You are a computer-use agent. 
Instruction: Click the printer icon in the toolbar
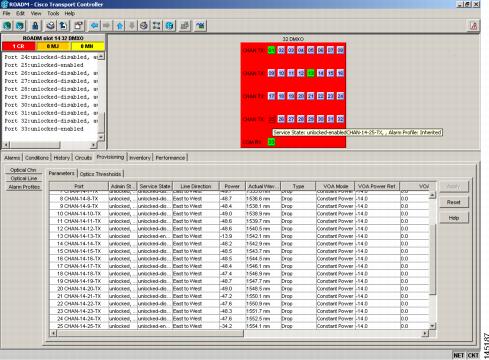click(x=50, y=26)
